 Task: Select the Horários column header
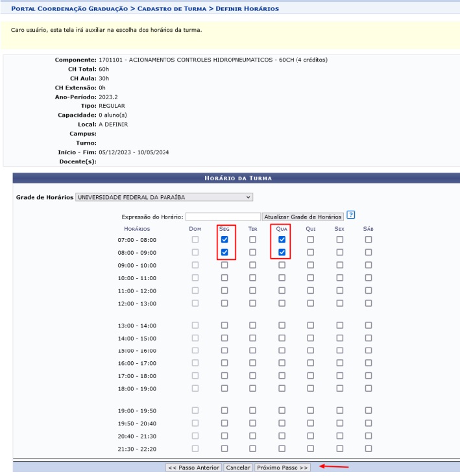tap(137, 229)
